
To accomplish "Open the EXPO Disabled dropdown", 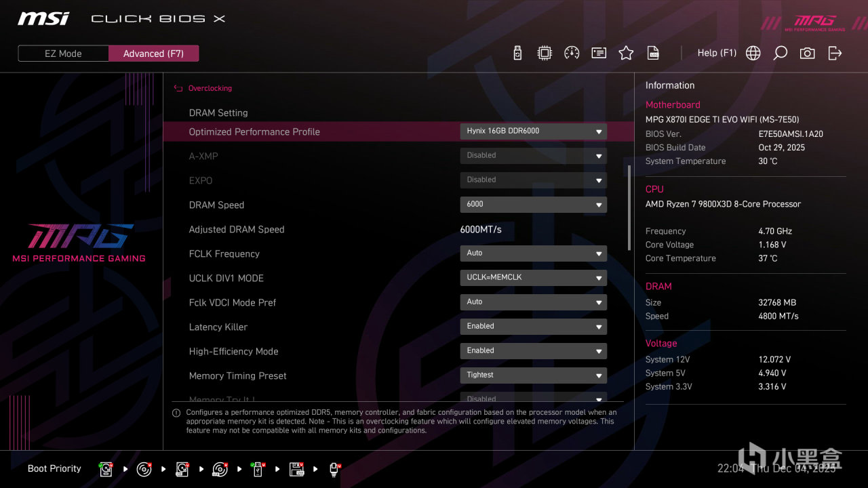I will click(534, 180).
